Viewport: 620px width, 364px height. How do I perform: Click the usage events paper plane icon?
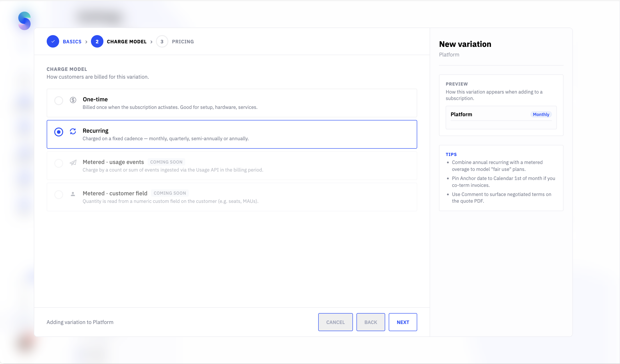(73, 163)
